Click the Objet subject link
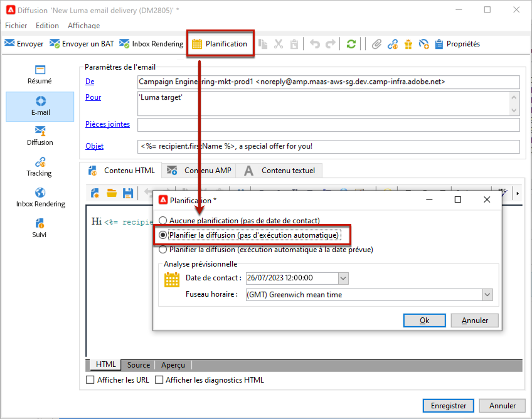 [x=94, y=146]
